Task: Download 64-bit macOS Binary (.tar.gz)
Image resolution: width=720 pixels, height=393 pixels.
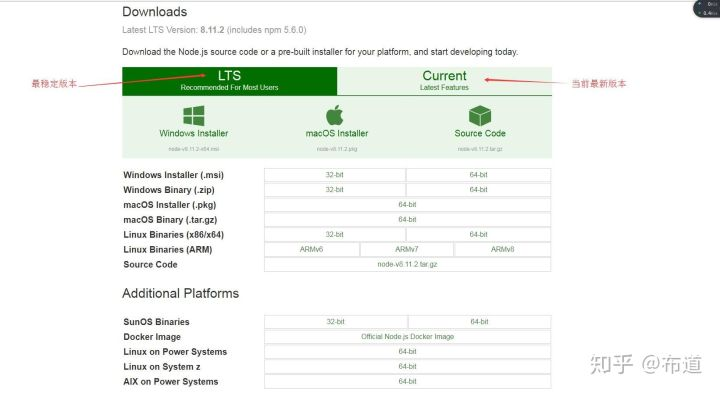Action: (407, 219)
